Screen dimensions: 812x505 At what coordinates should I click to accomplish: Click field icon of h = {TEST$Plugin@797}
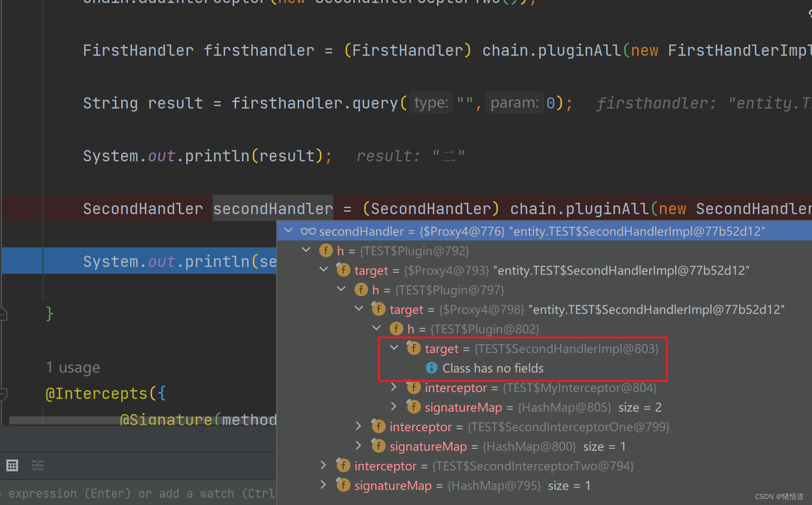(361, 289)
